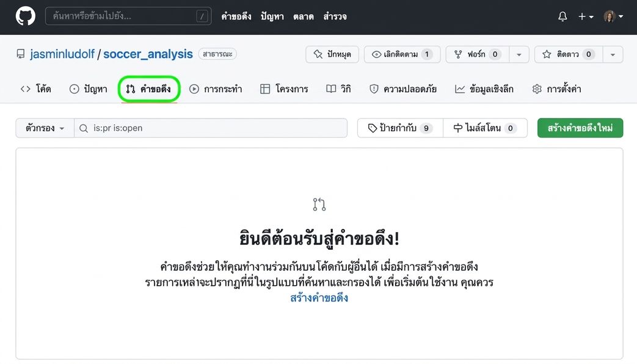
Task: Click the is:pr is:open filter field
Action: [x=211, y=128]
